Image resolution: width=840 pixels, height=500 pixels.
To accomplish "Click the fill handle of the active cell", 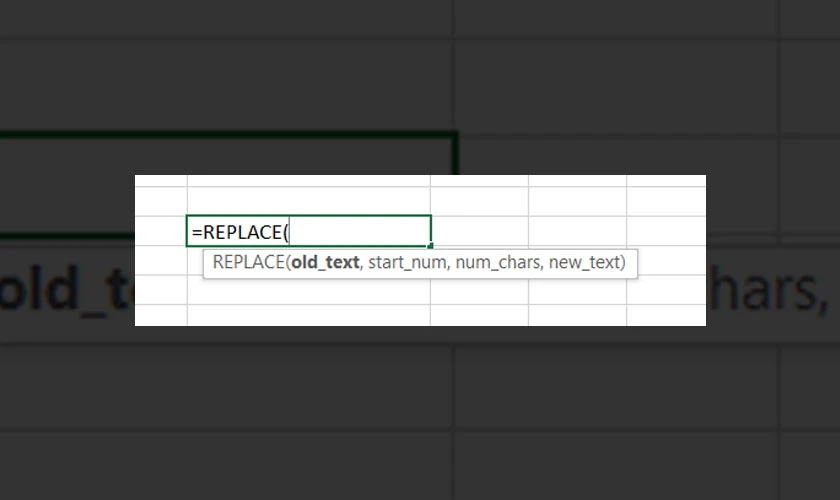I will point(430,246).
